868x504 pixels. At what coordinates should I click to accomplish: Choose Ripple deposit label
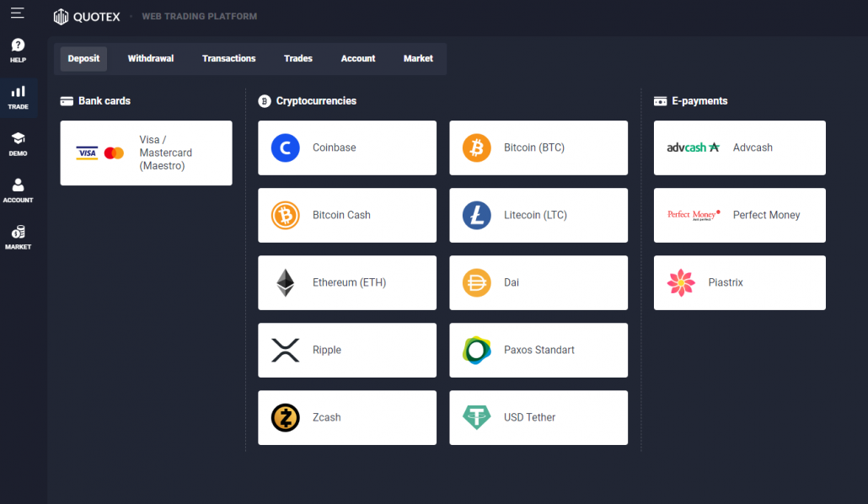[327, 350]
